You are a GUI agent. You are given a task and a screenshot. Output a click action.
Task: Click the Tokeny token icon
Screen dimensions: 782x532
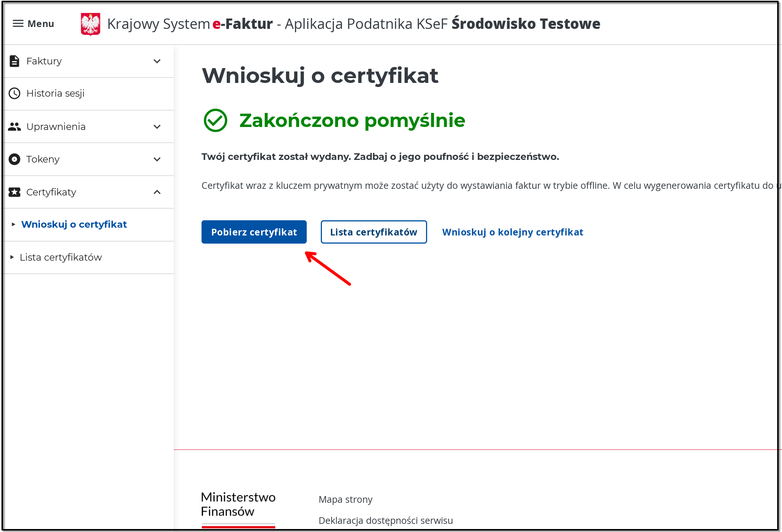pyautogui.click(x=14, y=159)
